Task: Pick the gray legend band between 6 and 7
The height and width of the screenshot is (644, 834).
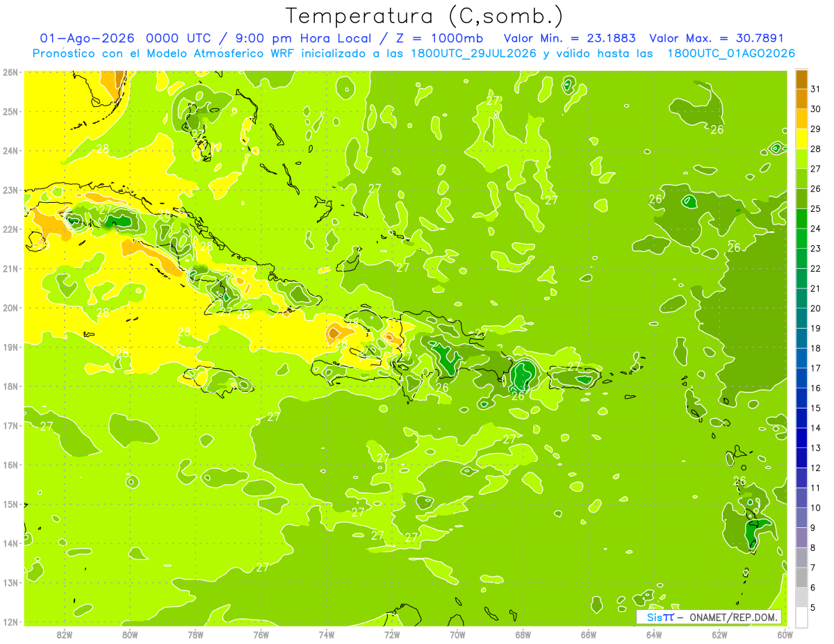Action: coord(801,577)
